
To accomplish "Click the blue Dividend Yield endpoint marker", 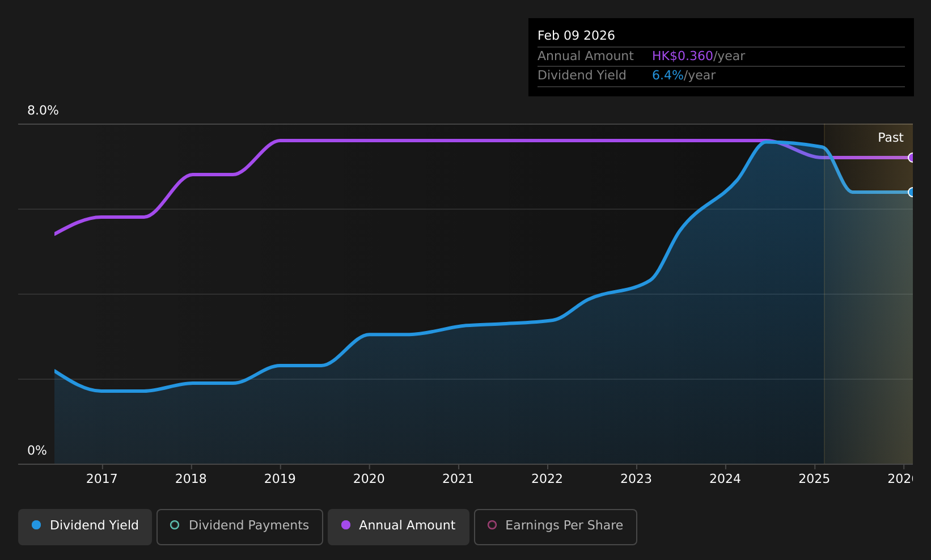I will pos(911,192).
